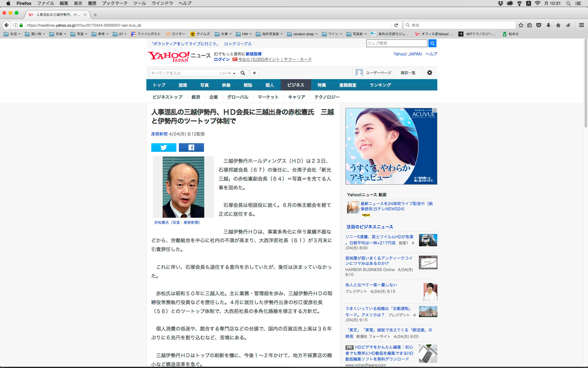The image size is (588, 368).
Task: Open the ログイン link
Action: [221, 59]
